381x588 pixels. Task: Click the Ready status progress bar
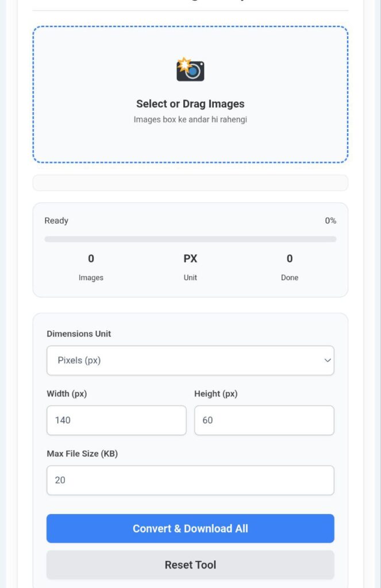point(190,238)
